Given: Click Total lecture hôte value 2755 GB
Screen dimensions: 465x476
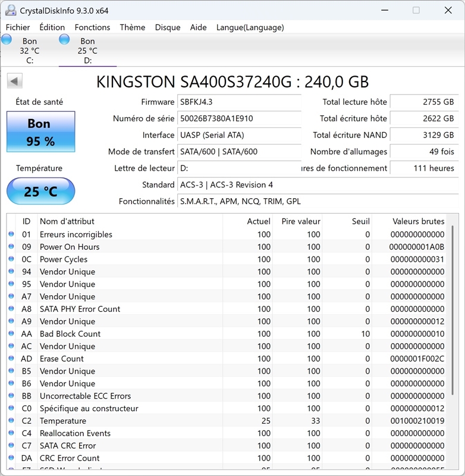Looking at the screenshot, I should 424,102.
